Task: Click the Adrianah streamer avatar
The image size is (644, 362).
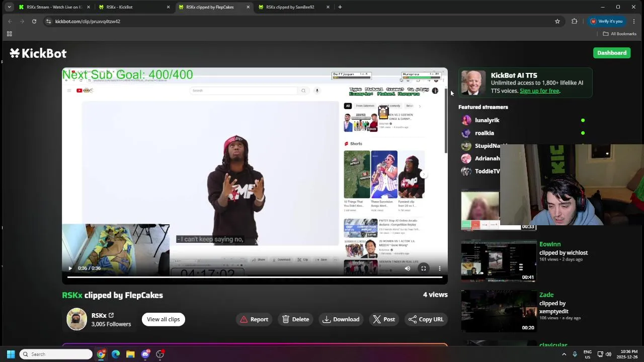Action: click(x=466, y=158)
